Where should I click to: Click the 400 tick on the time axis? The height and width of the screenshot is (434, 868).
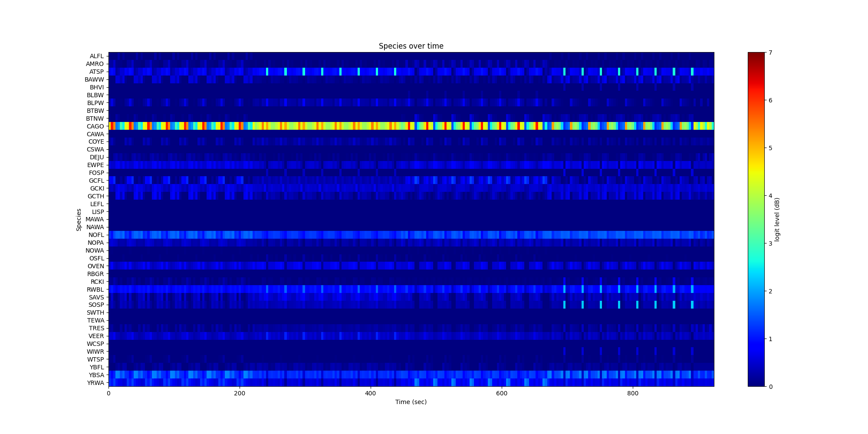[x=370, y=394]
